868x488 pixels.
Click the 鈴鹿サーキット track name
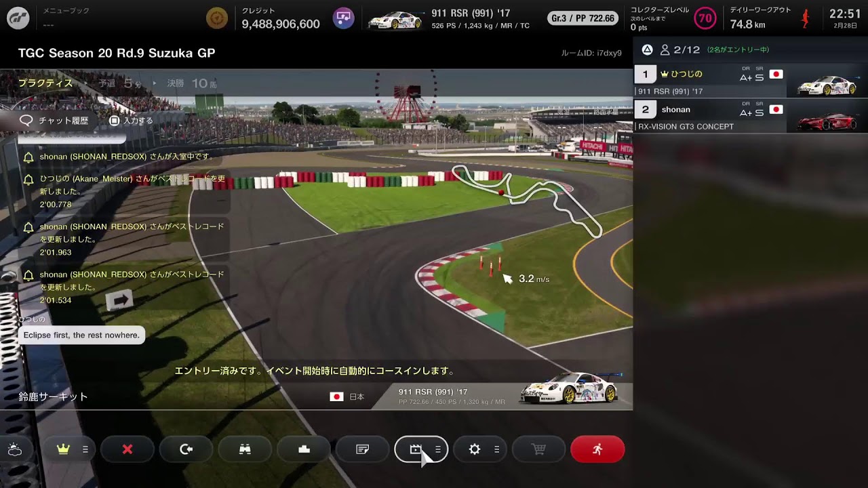click(x=54, y=396)
